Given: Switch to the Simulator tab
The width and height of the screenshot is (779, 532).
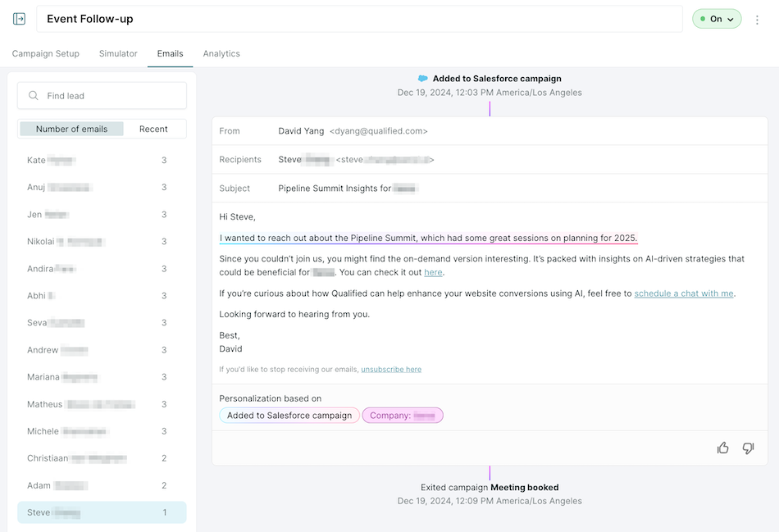Looking at the screenshot, I should 118,53.
